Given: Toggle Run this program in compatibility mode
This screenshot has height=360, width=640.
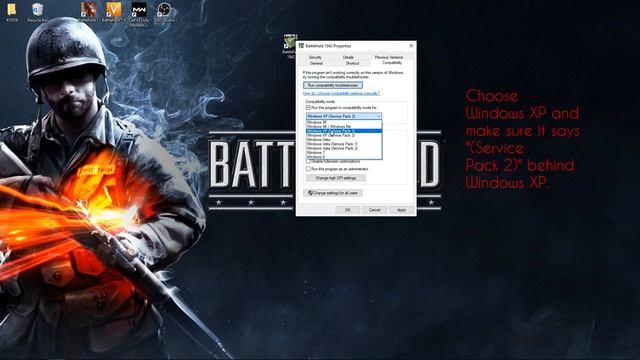Looking at the screenshot, I should tap(308, 108).
